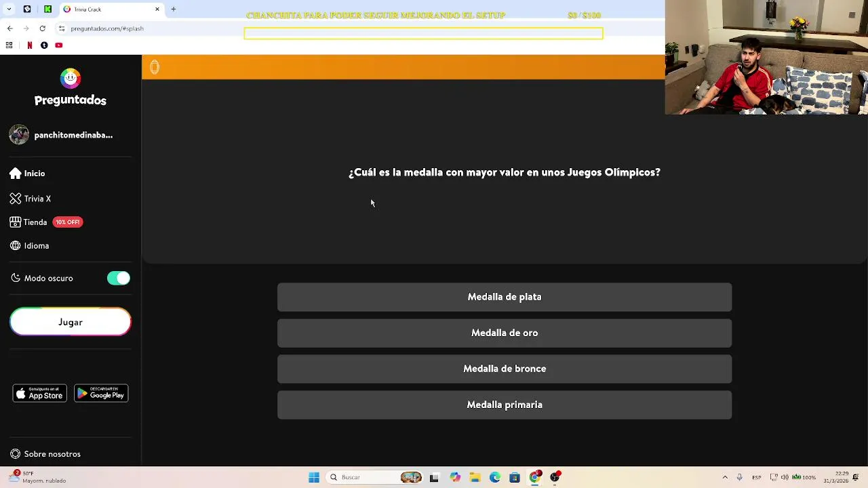Open the Google Play download badge
This screenshot has width=868, height=488.
[101, 394]
